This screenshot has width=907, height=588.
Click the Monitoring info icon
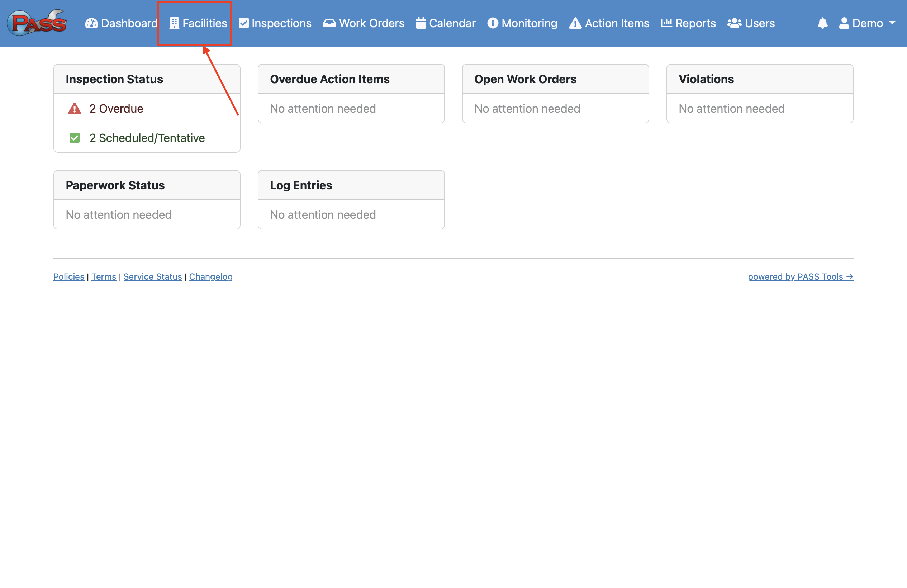493,23
